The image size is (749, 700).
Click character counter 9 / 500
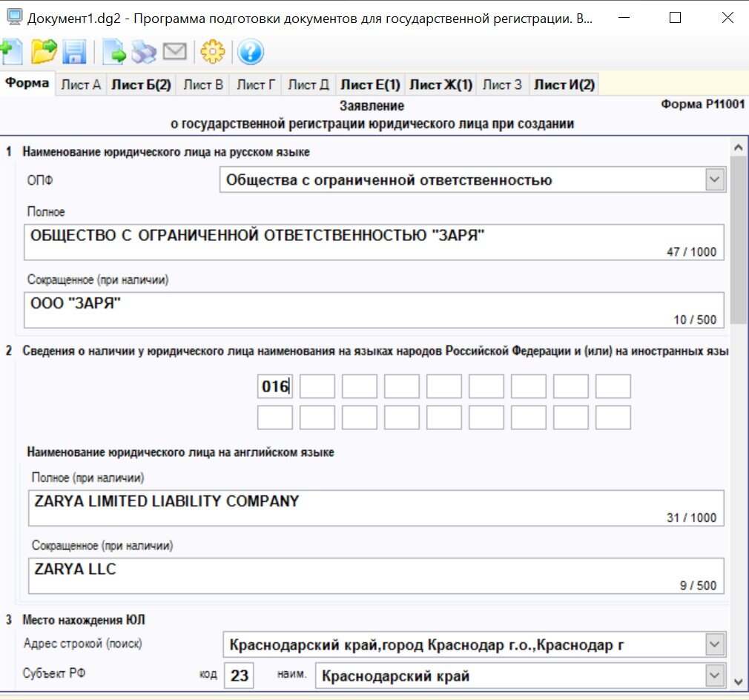tap(698, 585)
